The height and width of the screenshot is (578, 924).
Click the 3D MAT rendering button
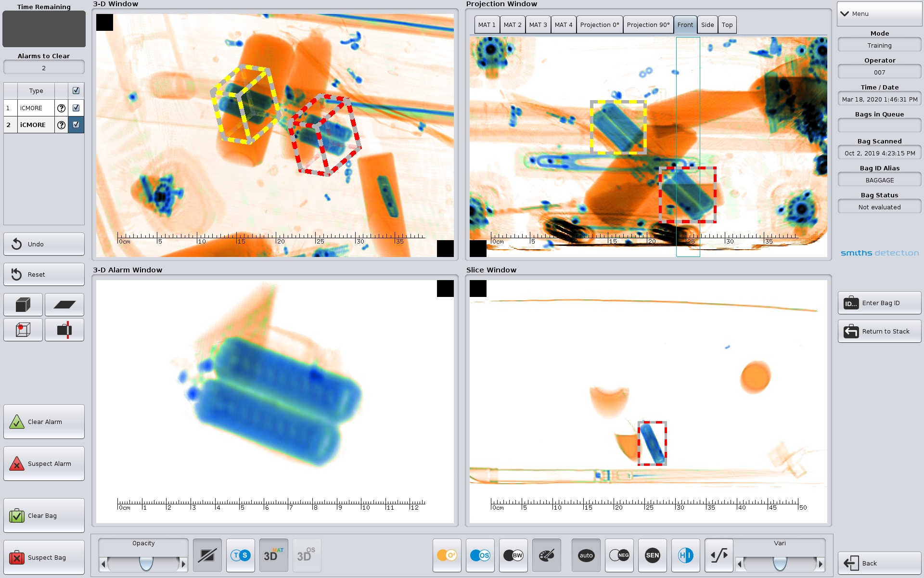pyautogui.click(x=273, y=555)
